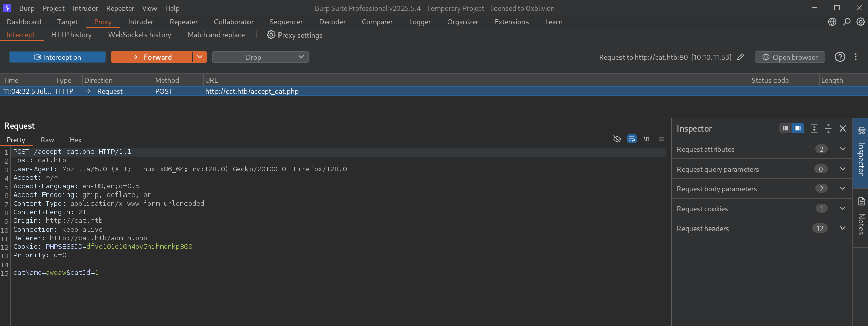The height and width of the screenshot is (326, 868).
Task: Open HTTP history sub-tab
Action: [72, 35]
